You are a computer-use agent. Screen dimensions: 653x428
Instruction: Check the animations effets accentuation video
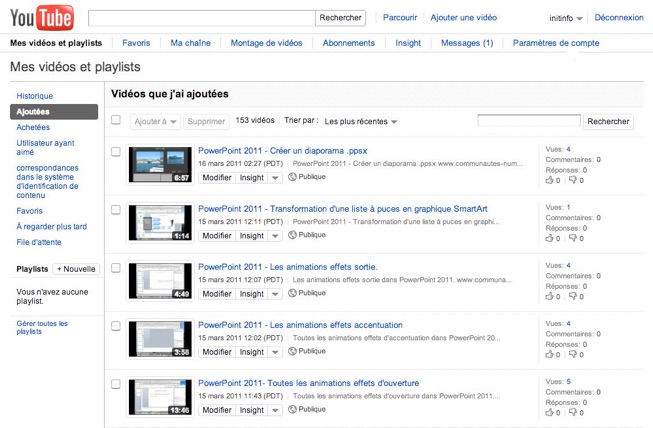point(116,326)
